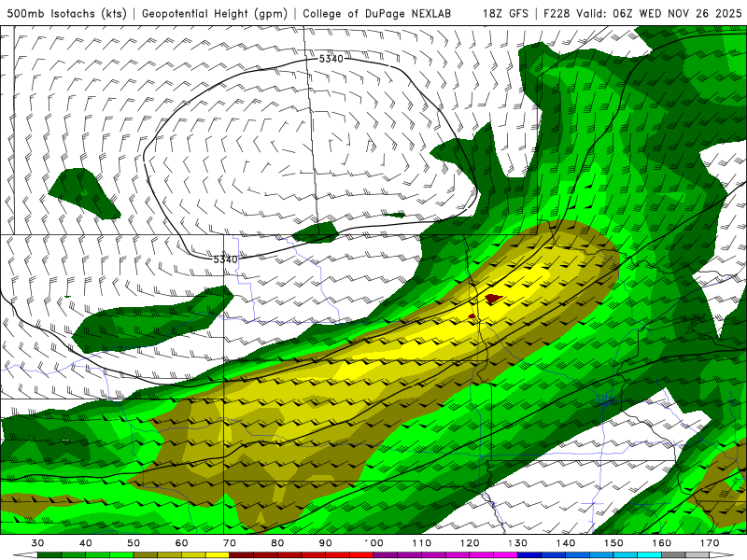The width and height of the screenshot is (747, 560).
Task: Click the lower '5340' contour label
Action: coord(225,259)
